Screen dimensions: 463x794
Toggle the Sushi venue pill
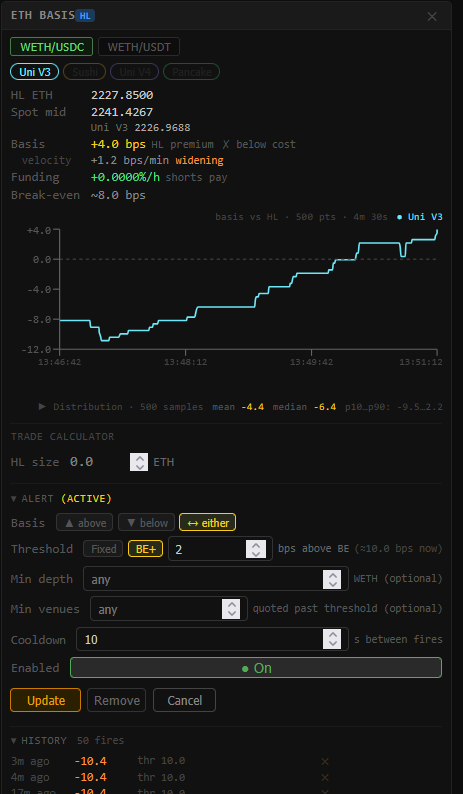(85, 72)
